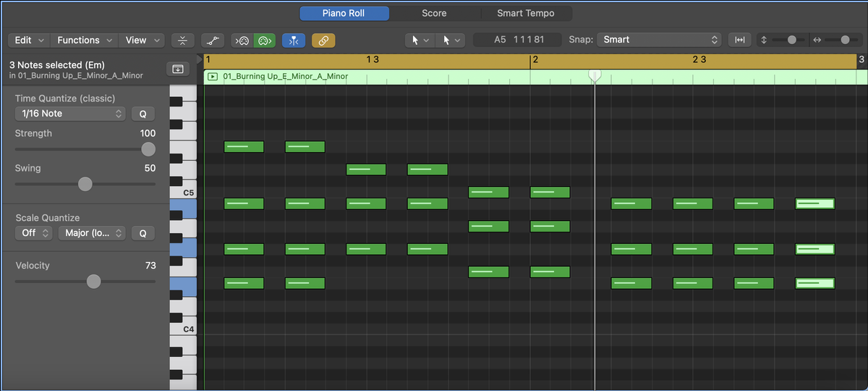Open the Snap Smart dropdown
868x391 pixels.
coord(660,40)
